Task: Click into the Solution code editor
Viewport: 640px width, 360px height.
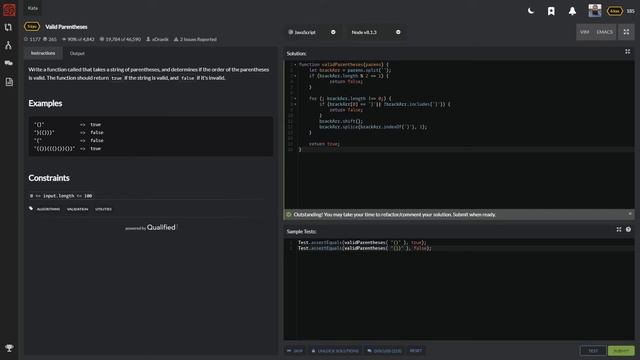Action: [459, 134]
